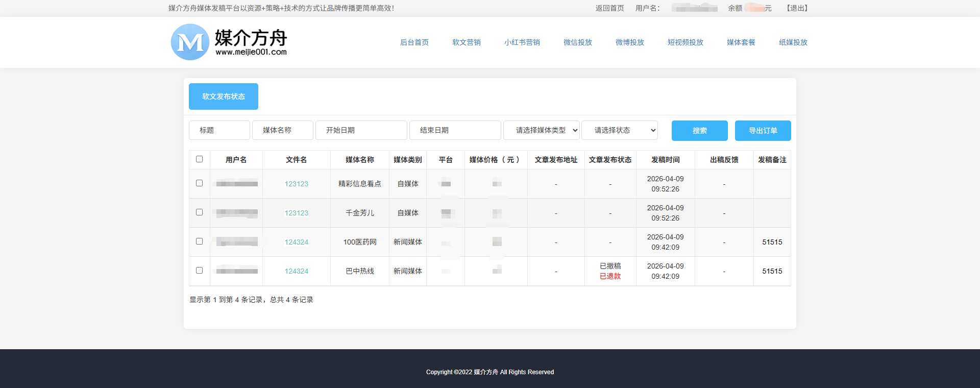Expand the 请选择媒体类型 dropdown
This screenshot has height=388, width=980.
coord(541,130)
